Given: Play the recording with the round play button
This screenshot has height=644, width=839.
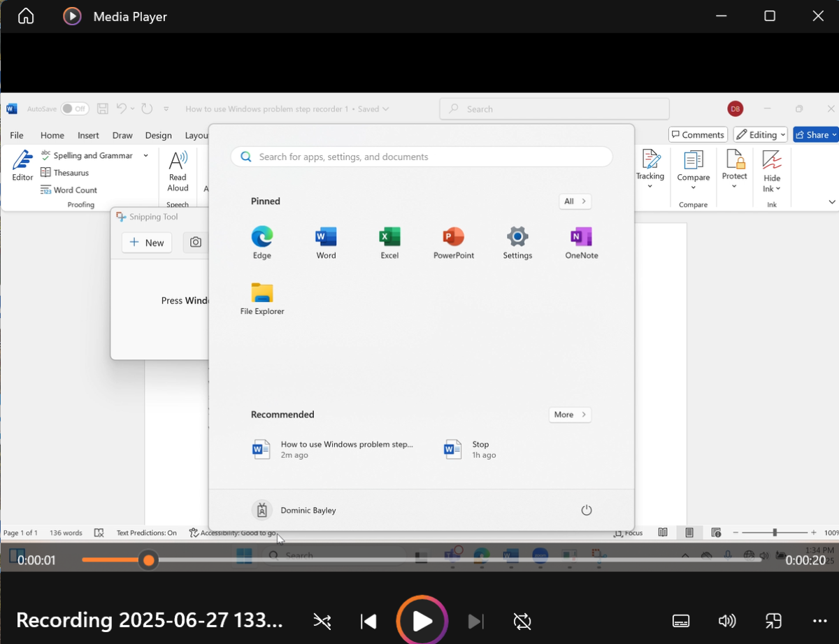Looking at the screenshot, I should point(422,620).
